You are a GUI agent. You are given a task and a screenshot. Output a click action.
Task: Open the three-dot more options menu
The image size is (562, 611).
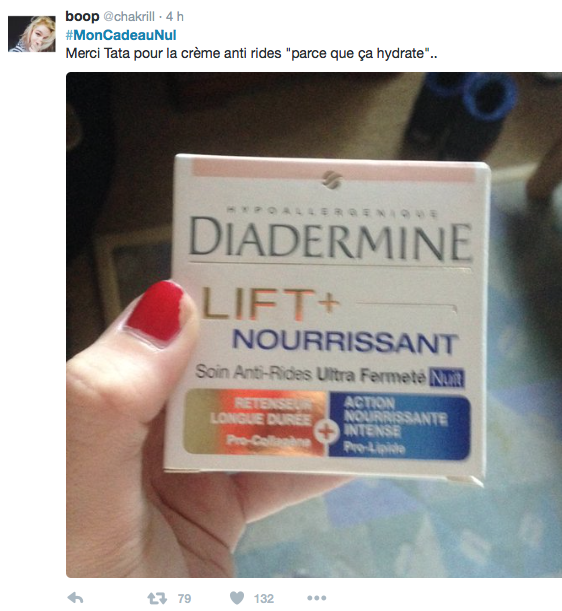[316, 598]
